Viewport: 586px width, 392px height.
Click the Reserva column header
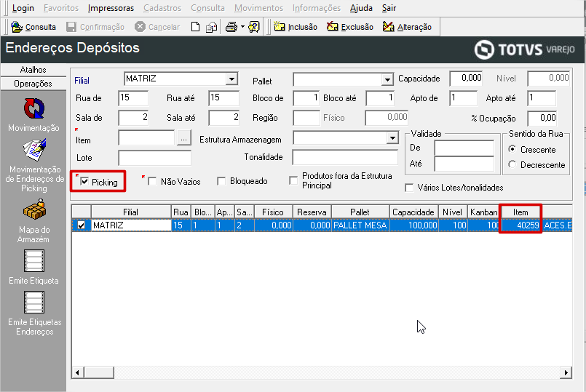[x=312, y=212]
